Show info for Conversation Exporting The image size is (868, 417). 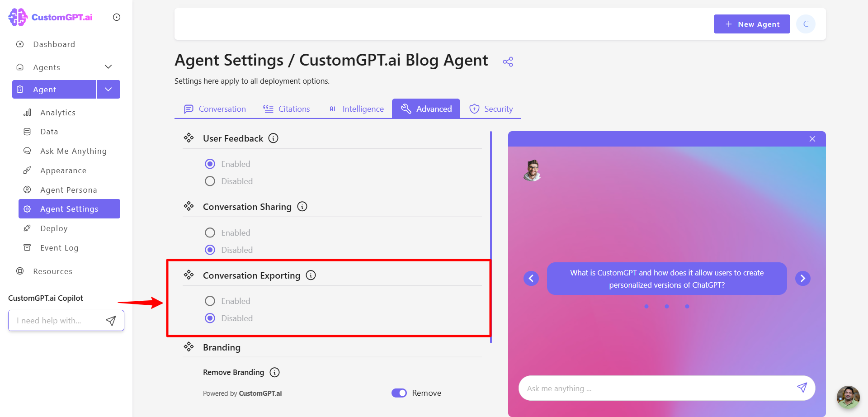311,275
